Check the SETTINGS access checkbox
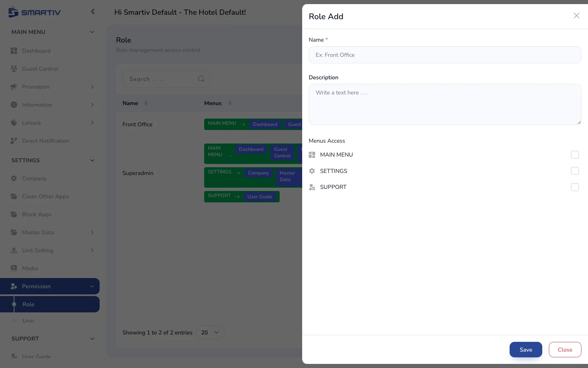Viewport: 588px width, 368px height. coord(575,171)
